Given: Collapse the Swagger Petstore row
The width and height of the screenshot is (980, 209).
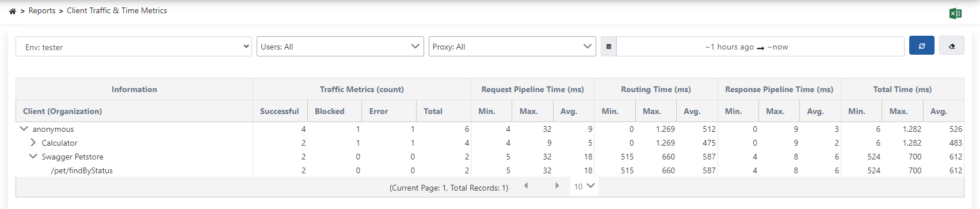Looking at the screenshot, I should tap(33, 157).
